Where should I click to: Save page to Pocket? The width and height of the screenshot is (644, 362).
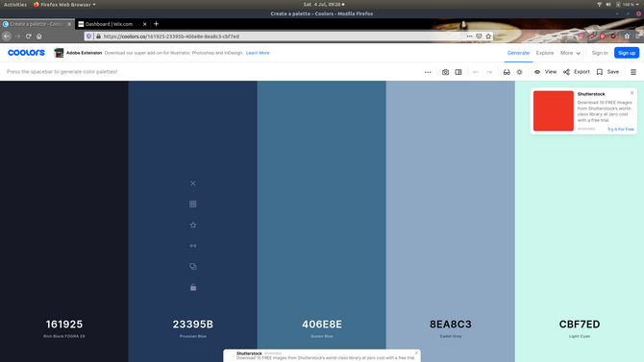click(479, 36)
